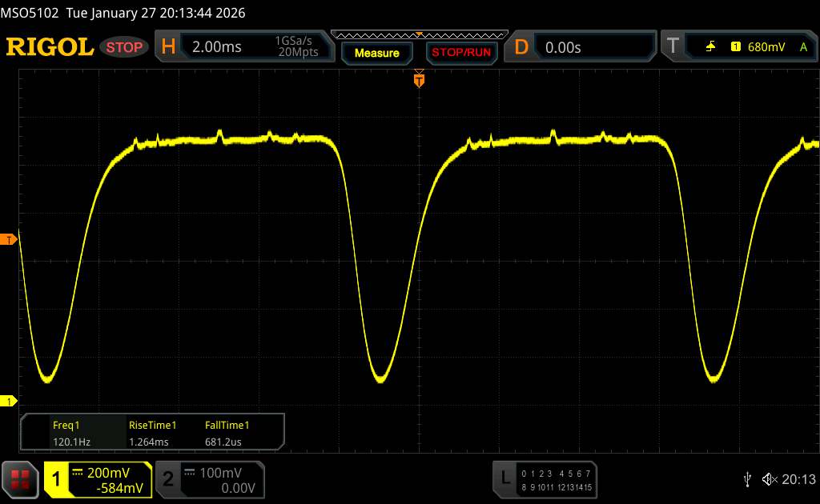Toggle the red STOP acquisition status badge

[x=125, y=47]
